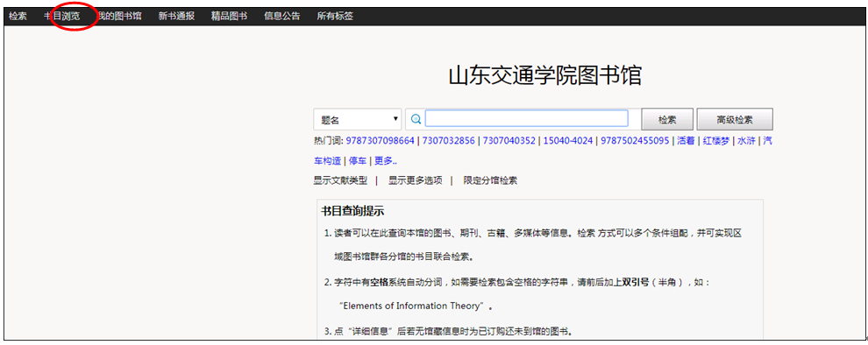This screenshot has height=345, width=868.
Task: Select hot keyword 停车
Action: pyautogui.click(x=358, y=161)
